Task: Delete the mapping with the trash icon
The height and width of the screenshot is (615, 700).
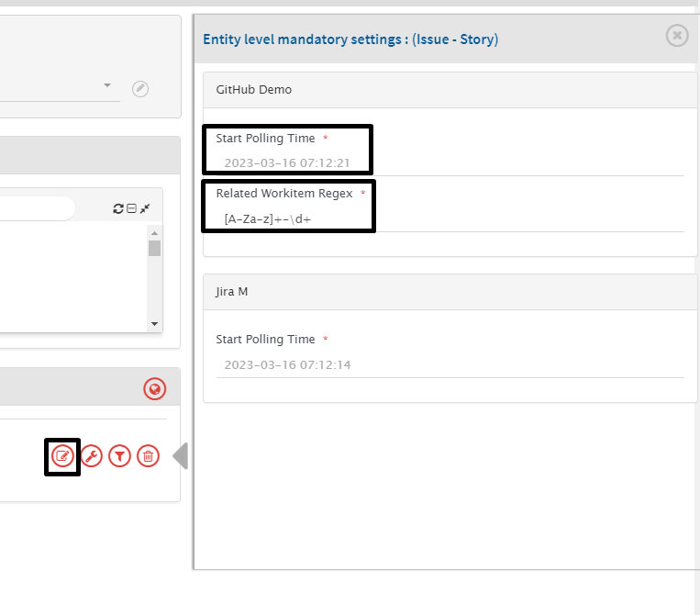Action: click(x=148, y=456)
